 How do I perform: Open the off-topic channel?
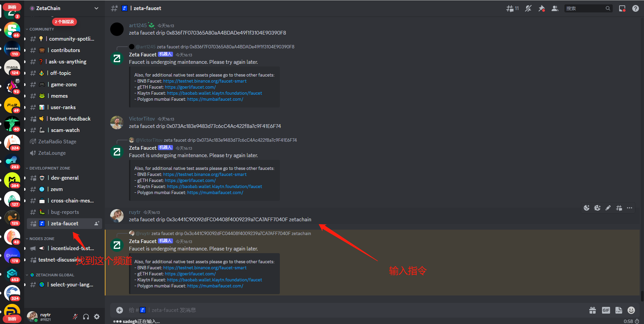[x=64, y=73]
